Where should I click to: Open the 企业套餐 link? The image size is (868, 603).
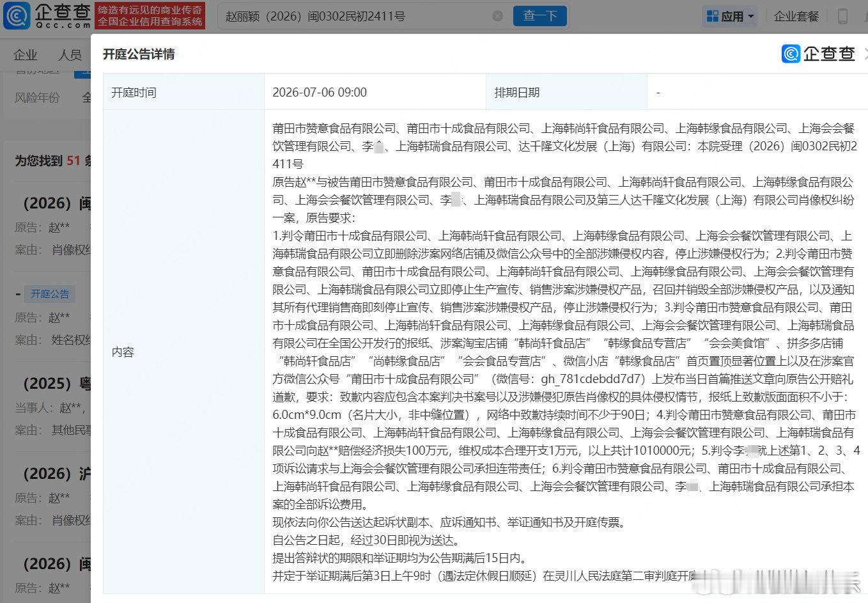pos(796,17)
